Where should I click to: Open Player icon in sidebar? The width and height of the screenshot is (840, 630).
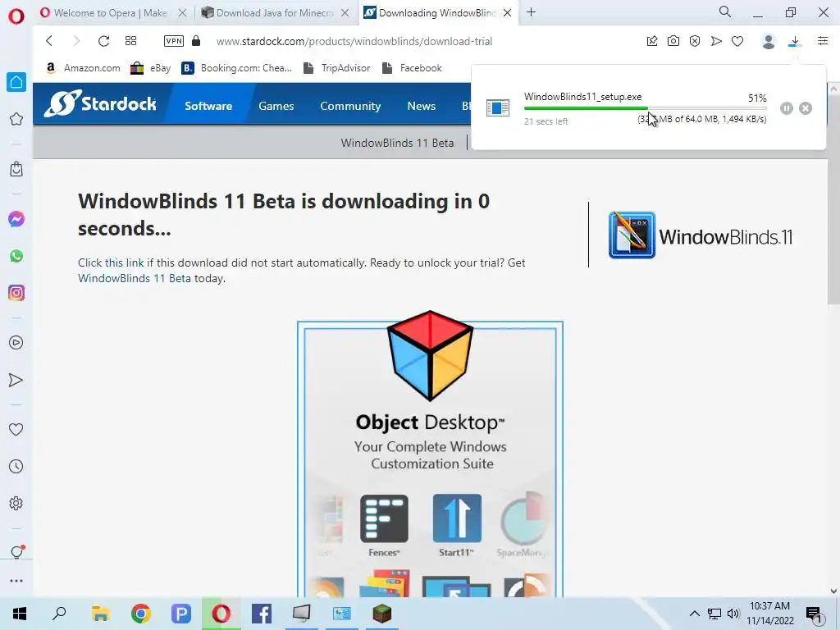coord(16,343)
